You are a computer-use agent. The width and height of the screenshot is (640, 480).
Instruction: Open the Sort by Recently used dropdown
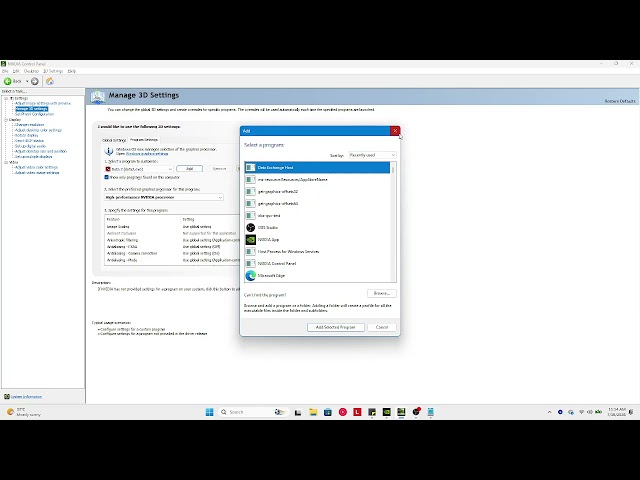(x=372, y=155)
